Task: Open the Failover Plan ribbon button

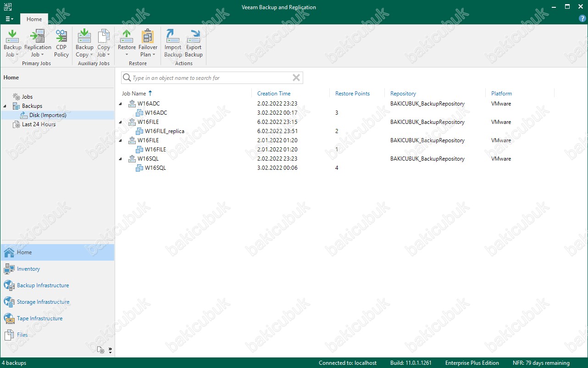Action: click(148, 44)
